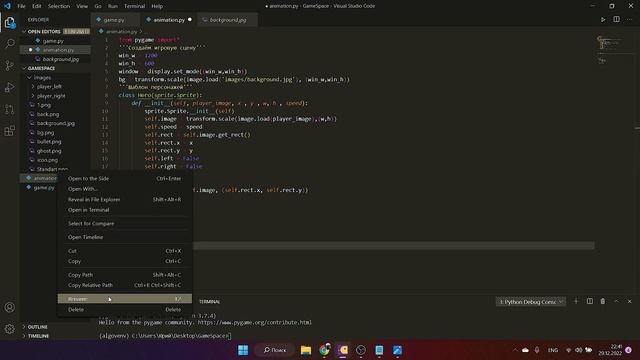Choose Select for Compare
The image size is (640, 360).
point(124,224)
